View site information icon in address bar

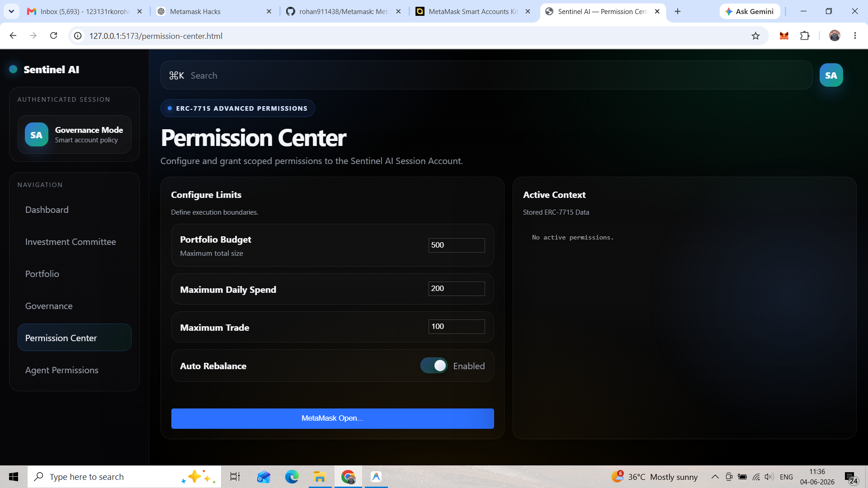[x=78, y=36]
